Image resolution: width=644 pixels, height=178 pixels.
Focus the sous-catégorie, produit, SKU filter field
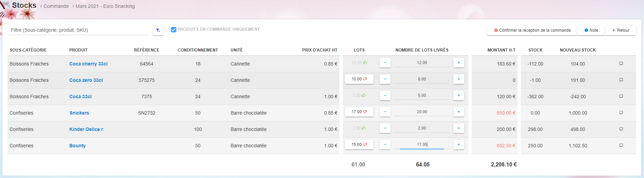(x=78, y=30)
